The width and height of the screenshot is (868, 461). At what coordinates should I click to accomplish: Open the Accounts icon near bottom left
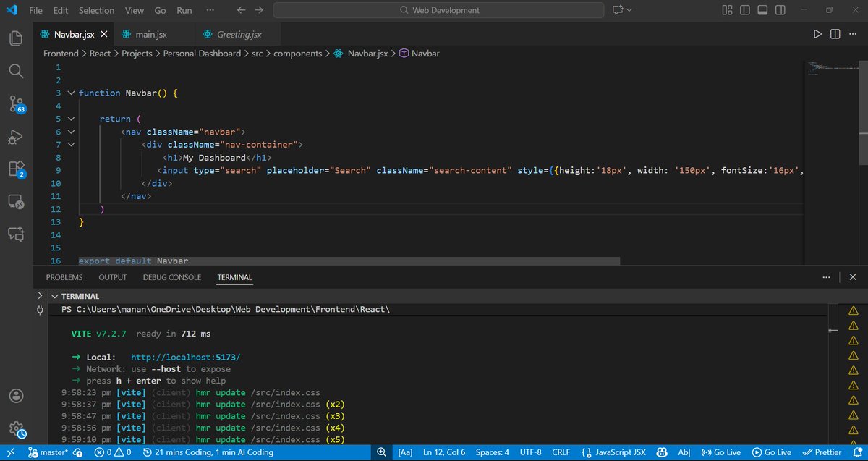tap(15, 396)
